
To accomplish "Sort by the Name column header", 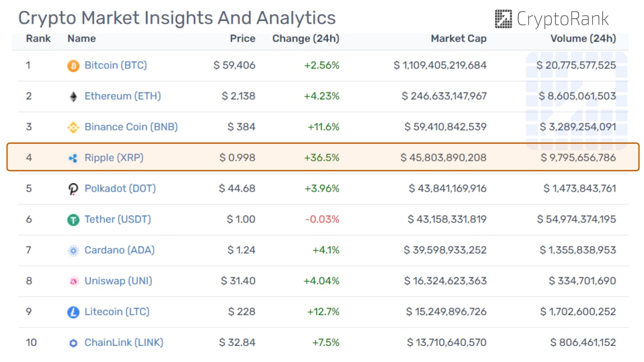I will tap(82, 39).
